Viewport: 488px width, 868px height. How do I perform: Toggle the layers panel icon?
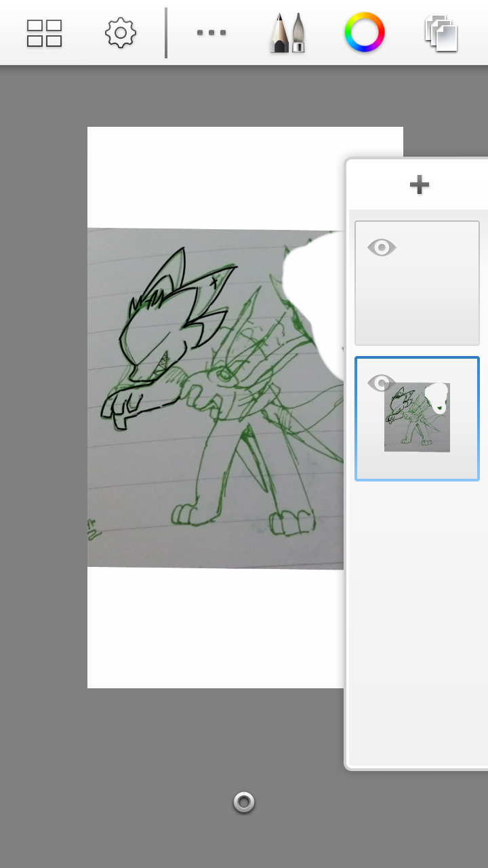[x=441, y=33]
